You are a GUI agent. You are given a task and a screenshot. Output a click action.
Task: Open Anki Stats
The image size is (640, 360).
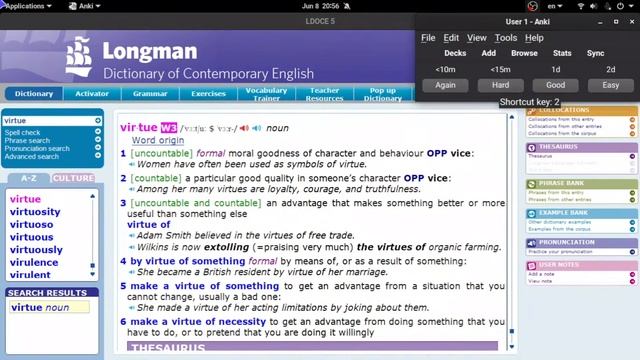[x=562, y=53]
